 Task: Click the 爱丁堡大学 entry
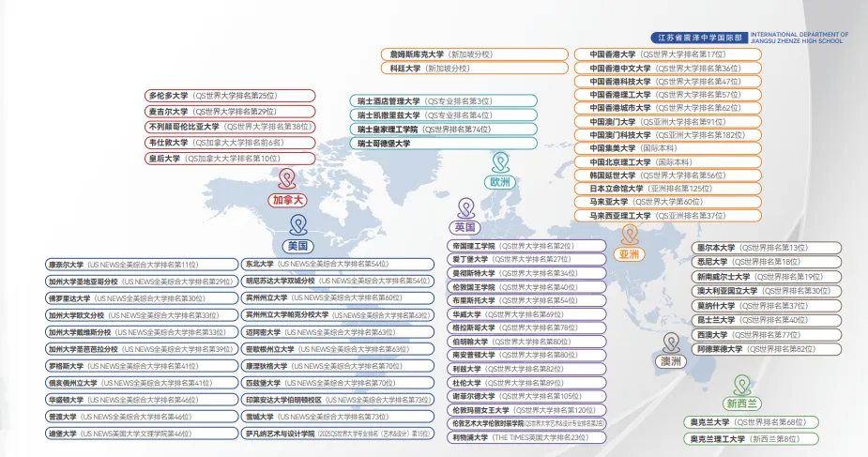(527, 259)
